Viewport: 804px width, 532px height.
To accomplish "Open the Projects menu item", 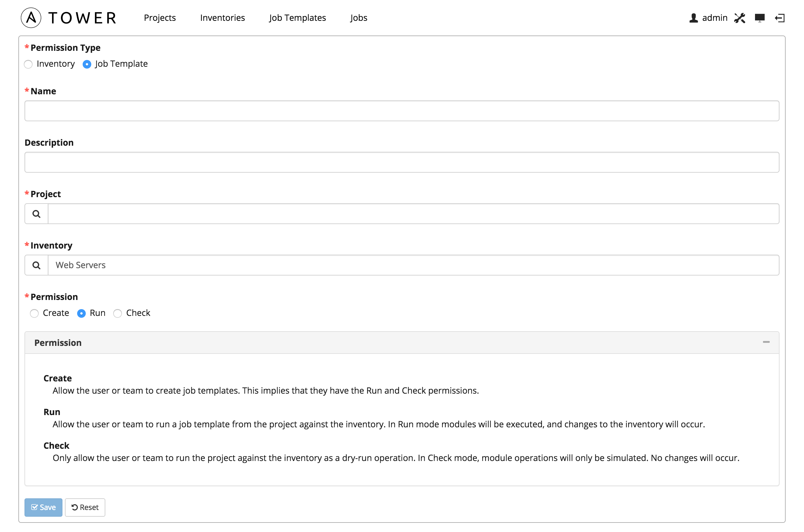I will [x=160, y=18].
